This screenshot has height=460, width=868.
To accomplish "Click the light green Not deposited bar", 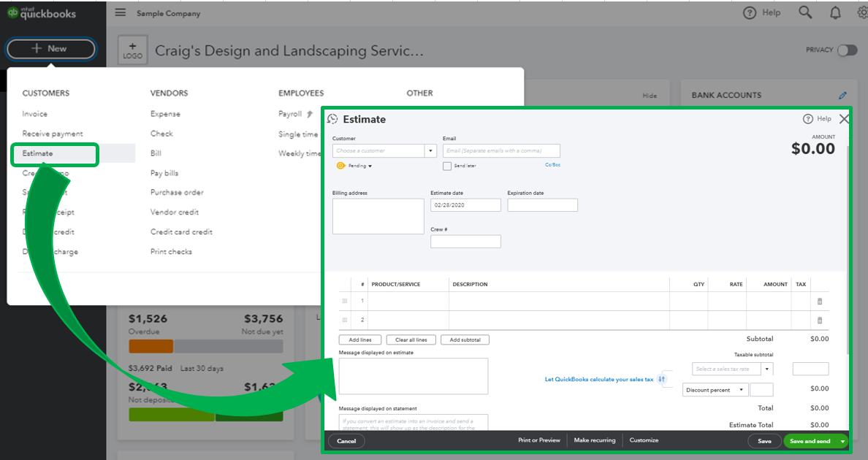I will [172, 415].
